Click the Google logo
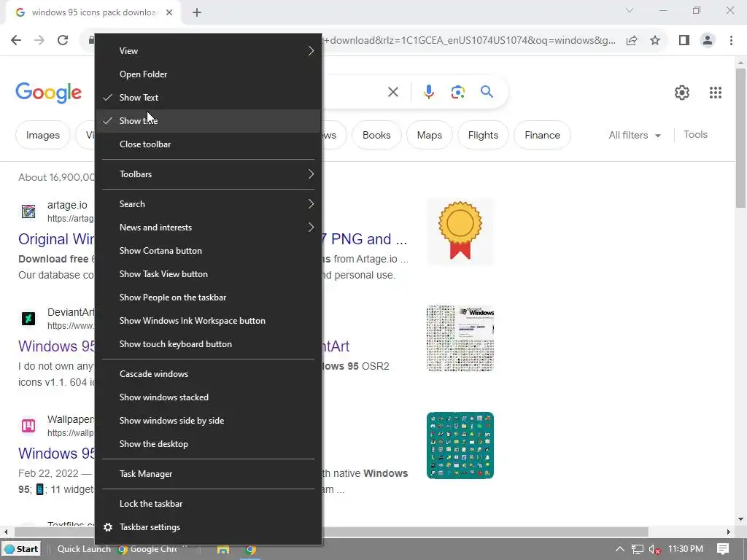This screenshot has width=747, height=560. 49,93
